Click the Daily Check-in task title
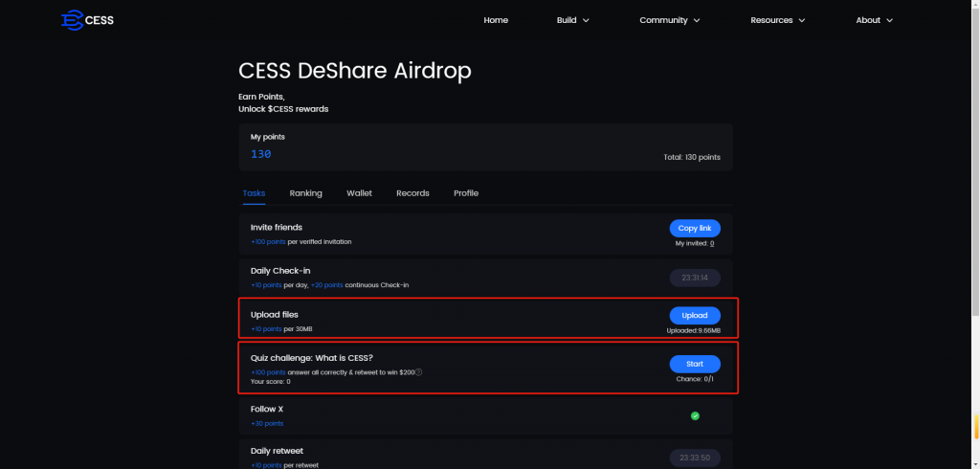980x469 pixels. (x=280, y=271)
